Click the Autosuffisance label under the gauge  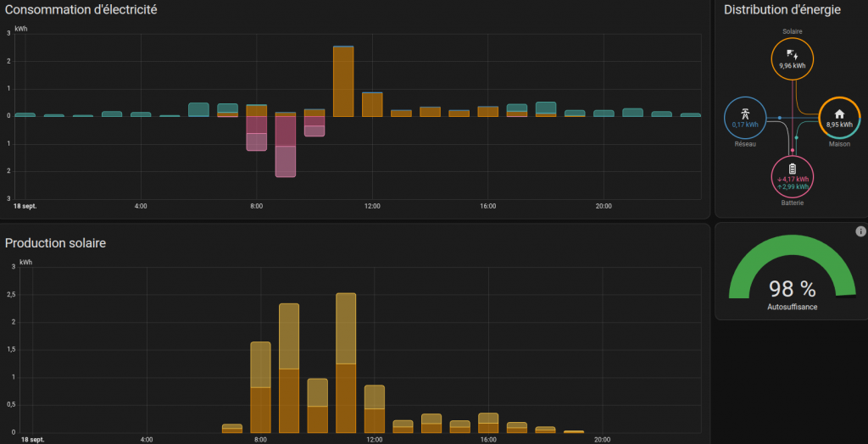tap(792, 307)
